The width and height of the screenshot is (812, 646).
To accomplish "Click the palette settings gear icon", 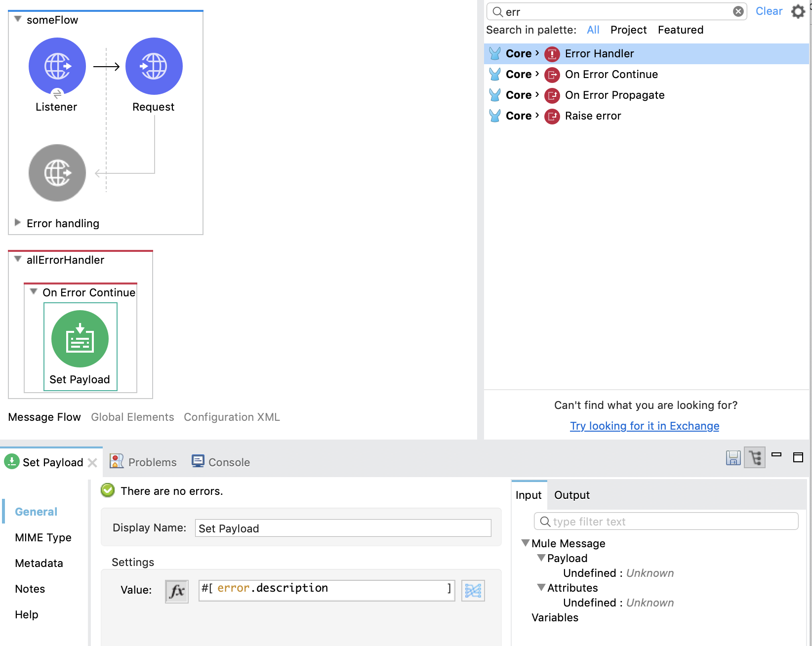I will click(x=798, y=11).
